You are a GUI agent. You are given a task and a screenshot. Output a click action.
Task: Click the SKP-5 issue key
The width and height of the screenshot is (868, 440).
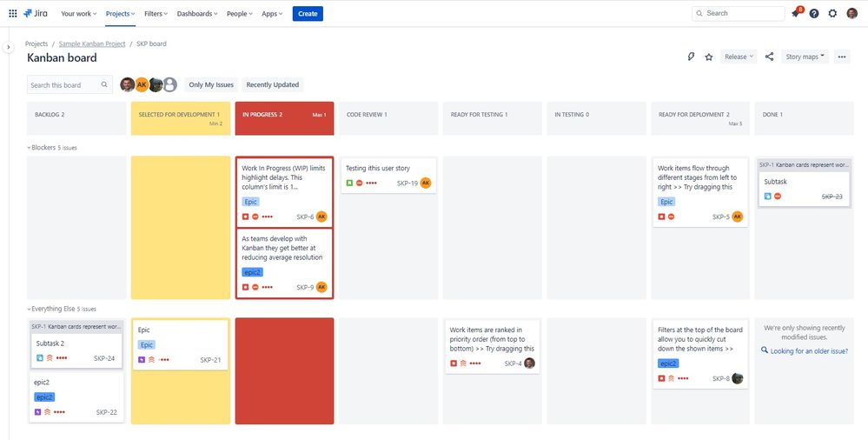pyautogui.click(x=721, y=217)
